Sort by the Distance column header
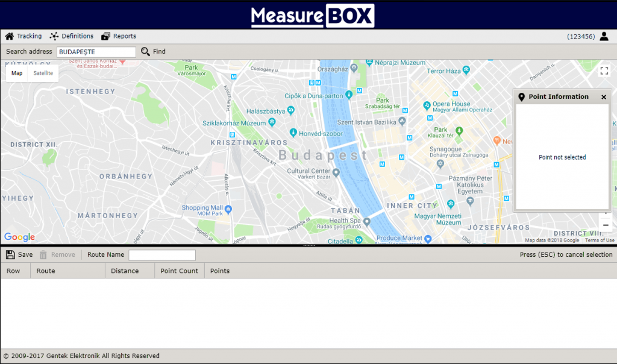The width and height of the screenshot is (617, 364). click(x=125, y=271)
